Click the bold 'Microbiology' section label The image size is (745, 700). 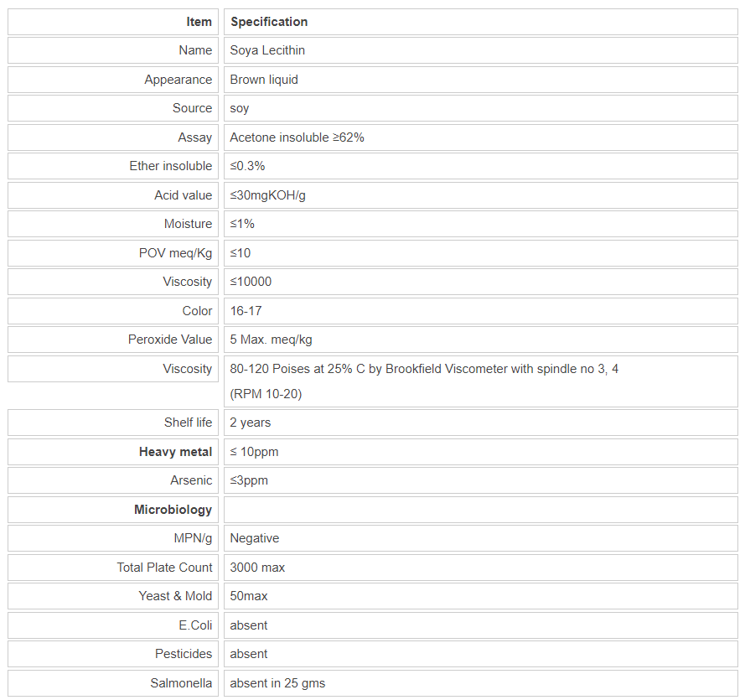tap(173, 510)
